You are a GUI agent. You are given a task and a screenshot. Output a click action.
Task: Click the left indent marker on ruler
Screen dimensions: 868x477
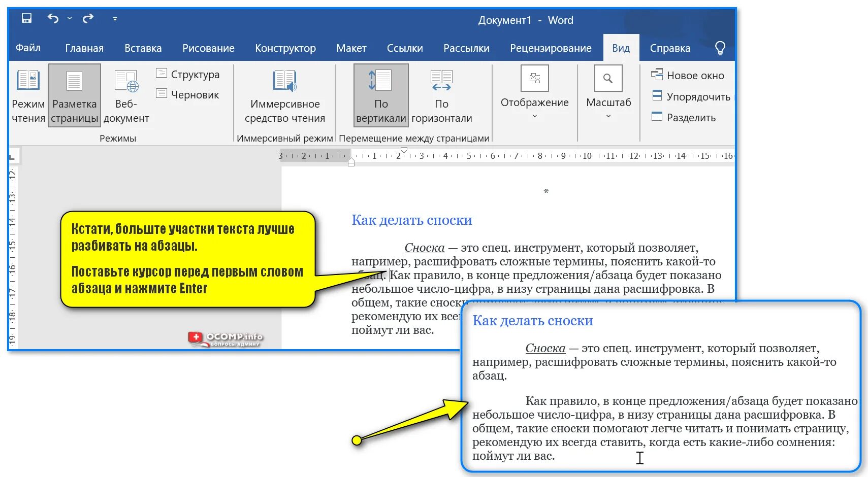(351, 162)
